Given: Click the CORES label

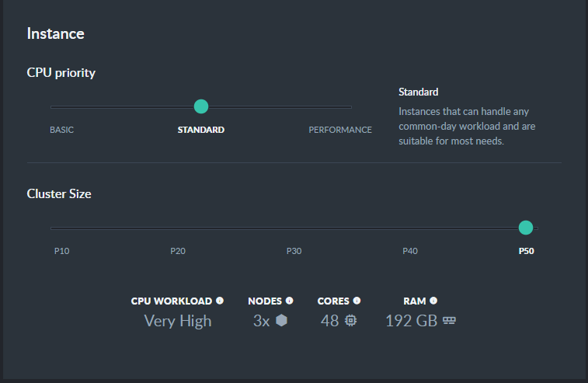Looking at the screenshot, I should 333,301.
